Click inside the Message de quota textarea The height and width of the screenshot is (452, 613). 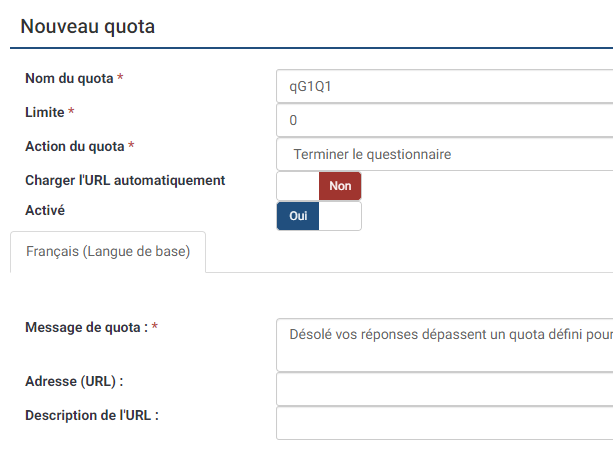[444, 345]
